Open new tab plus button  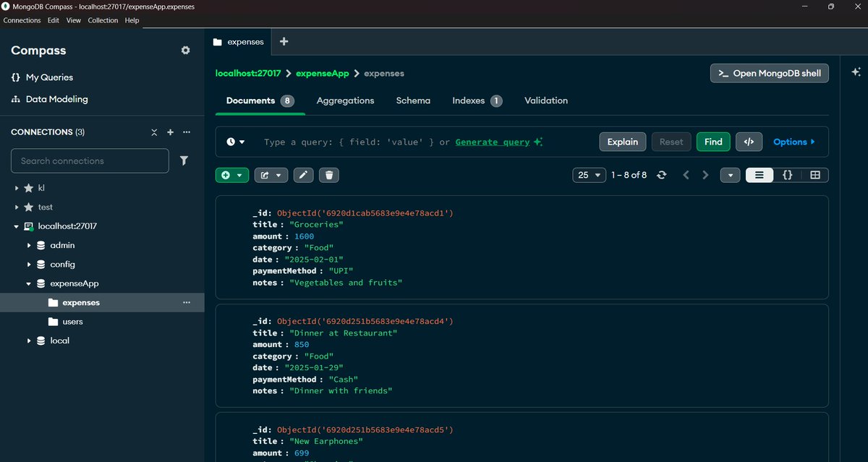click(284, 42)
